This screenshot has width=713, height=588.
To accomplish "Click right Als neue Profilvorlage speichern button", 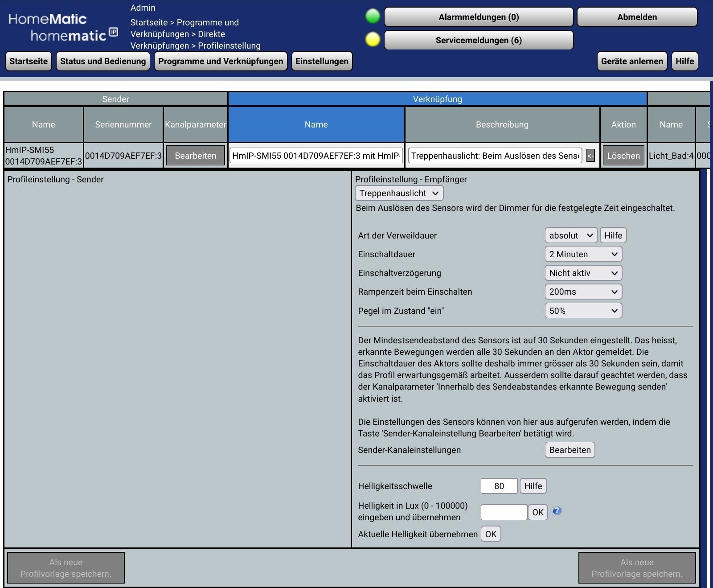I will click(637, 568).
